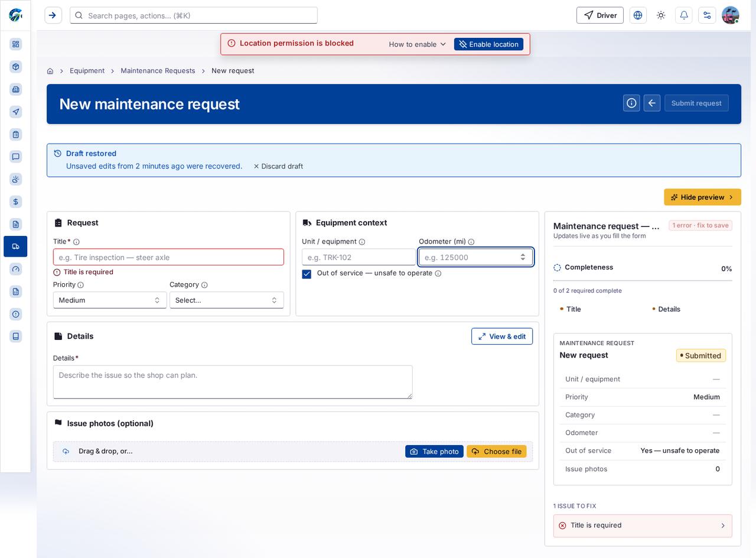Uncheck Out of service checkbox
756x558 pixels.
coord(307,274)
